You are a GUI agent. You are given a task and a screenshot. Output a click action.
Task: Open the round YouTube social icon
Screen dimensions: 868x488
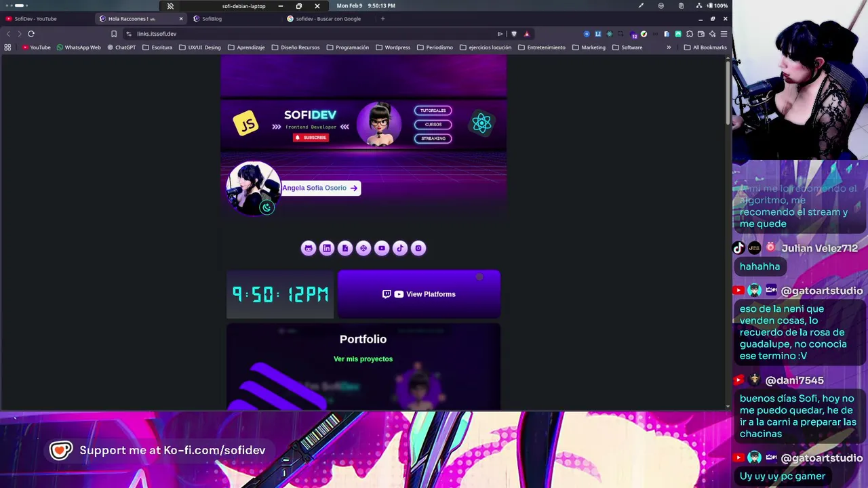[x=382, y=248]
